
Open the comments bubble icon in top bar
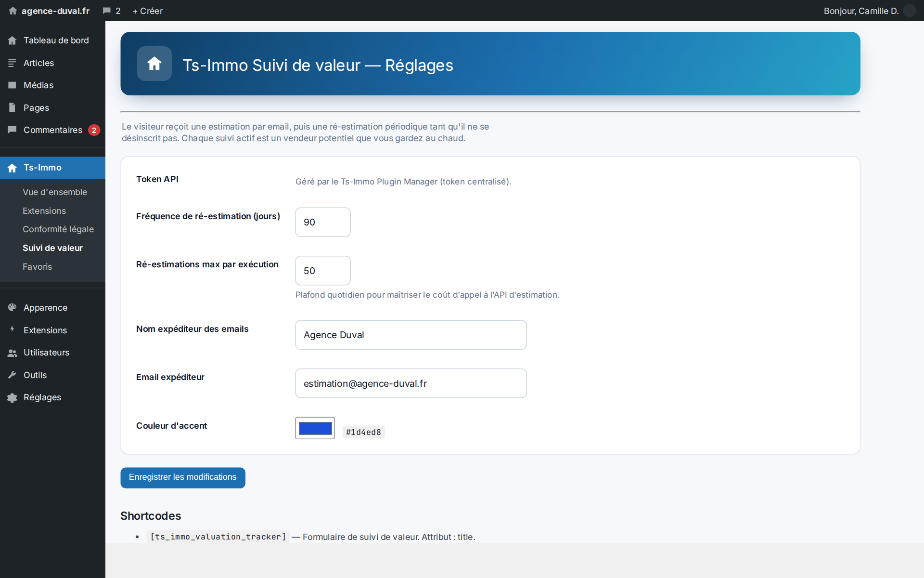pyautogui.click(x=107, y=11)
